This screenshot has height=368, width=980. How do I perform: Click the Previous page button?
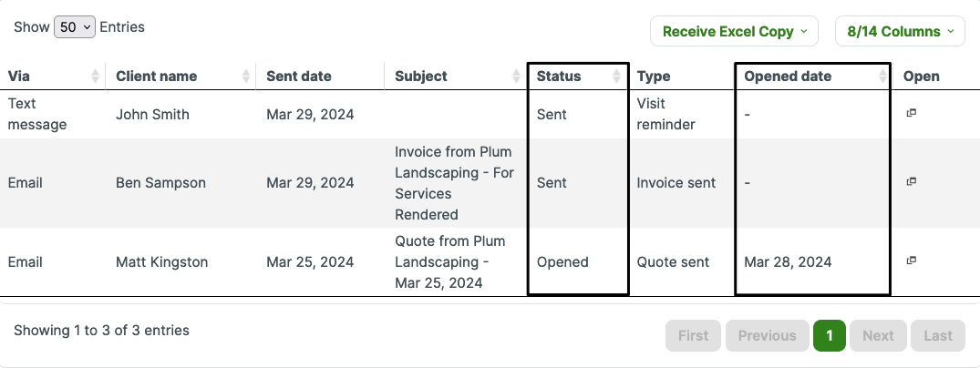click(x=767, y=335)
